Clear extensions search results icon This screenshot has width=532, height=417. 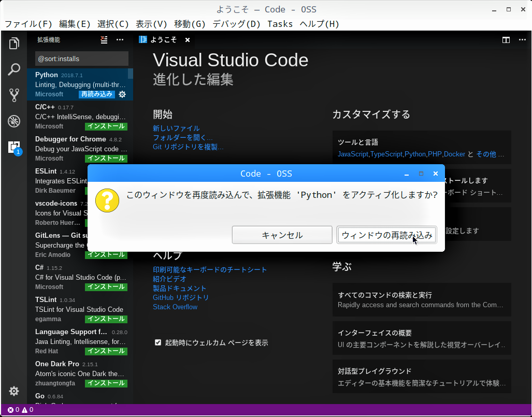tap(104, 40)
